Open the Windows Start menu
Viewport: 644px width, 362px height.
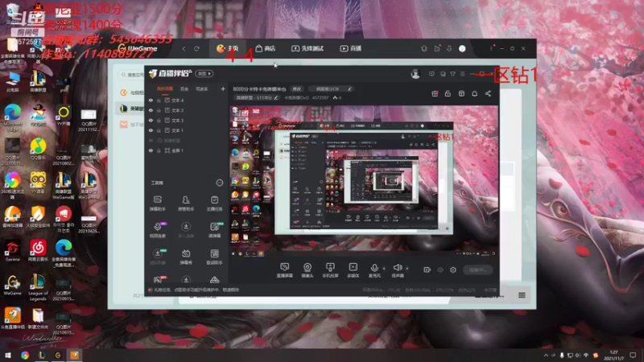pos(8,356)
